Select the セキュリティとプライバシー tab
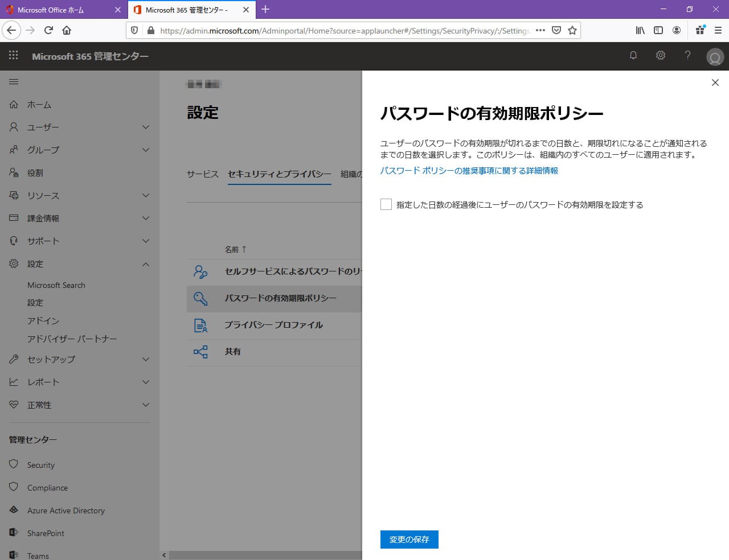Image resolution: width=729 pixels, height=560 pixels. point(280,174)
